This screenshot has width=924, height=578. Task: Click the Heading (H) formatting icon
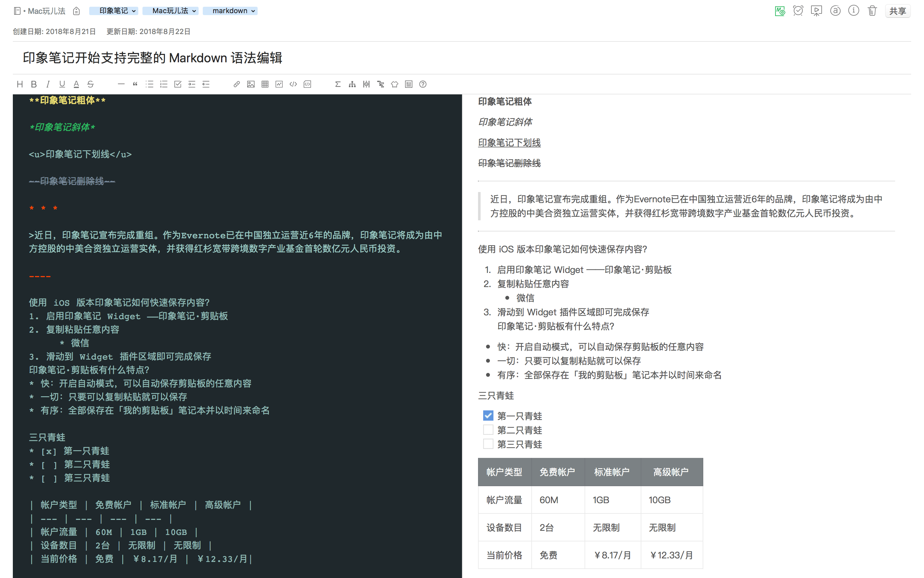pyautogui.click(x=20, y=84)
